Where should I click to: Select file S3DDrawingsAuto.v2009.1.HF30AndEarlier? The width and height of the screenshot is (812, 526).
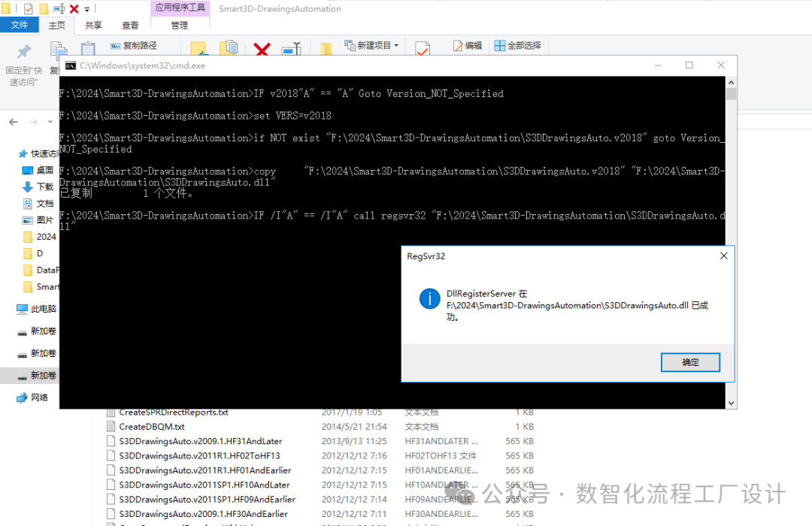click(x=204, y=513)
